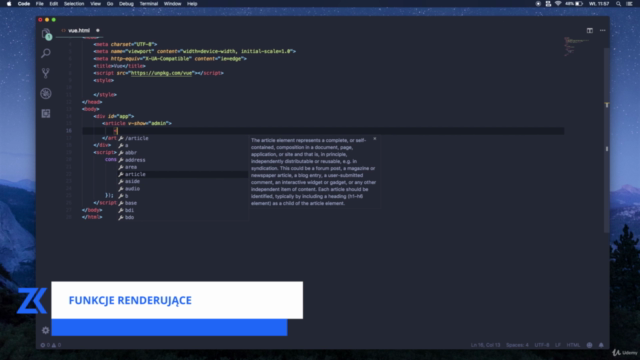Choose the 'base' suggestion
The height and width of the screenshot is (360, 640).
[x=183, y=203]
